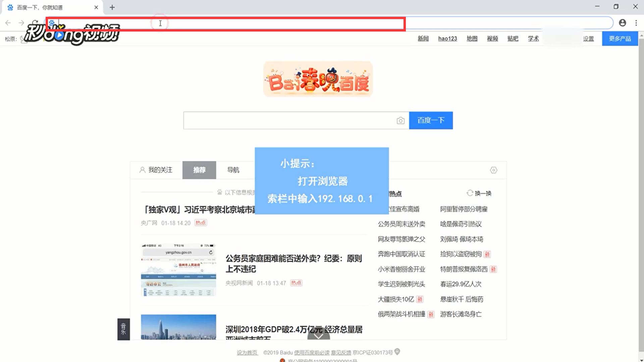Open hot topic 公务员周末送外卖
The image size is (644, 362).
401,224
